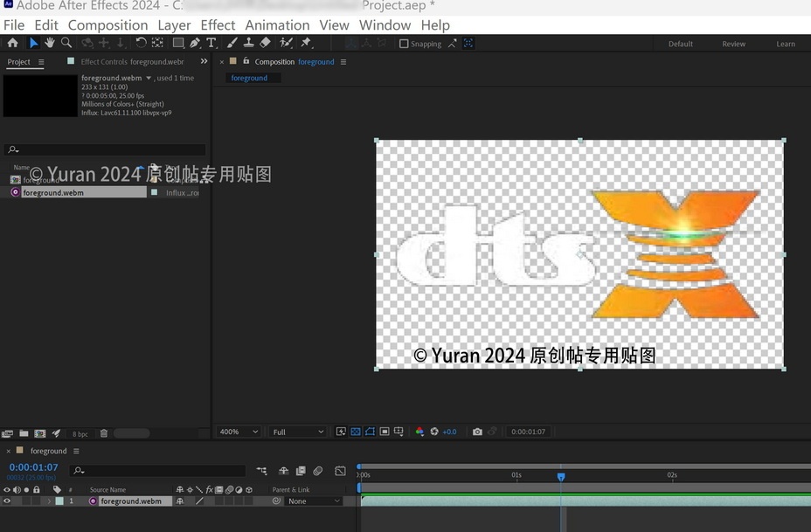
Task: Open the Project panel menu
Action: click(41, 62)
